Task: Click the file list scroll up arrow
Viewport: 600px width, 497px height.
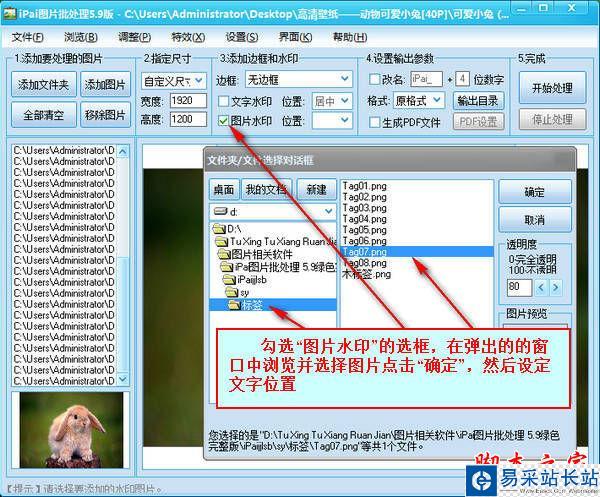Action: pos(123,152)
